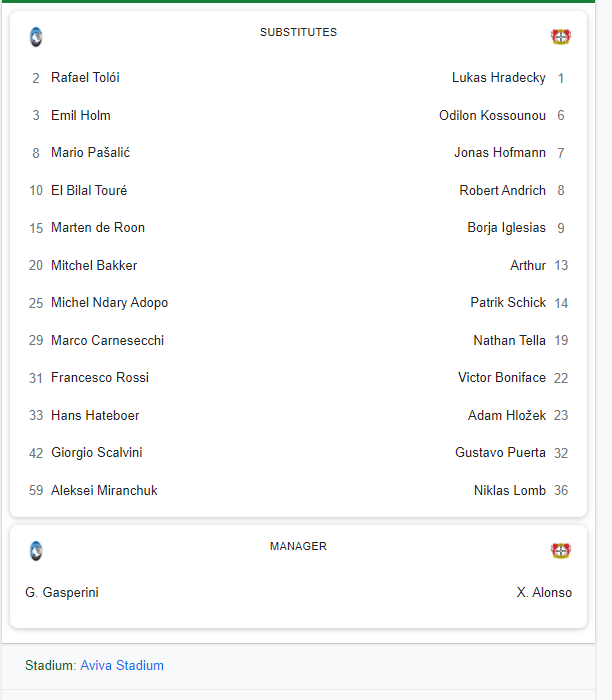The width and height of the screenshot is (612, 700).
Task: Click Bayer Leverkusen crest in Substitutes header
Action: pyautogui.click(x=560, y=37)
